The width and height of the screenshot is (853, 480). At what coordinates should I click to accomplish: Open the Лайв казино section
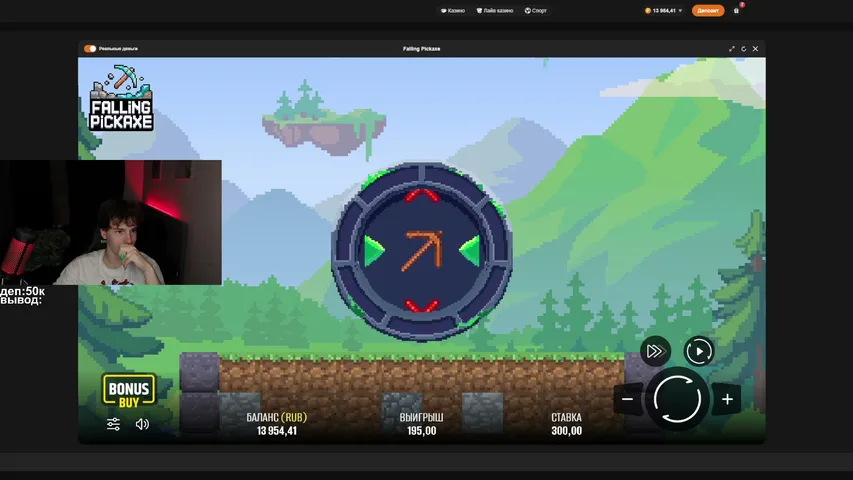pos(495,10)
